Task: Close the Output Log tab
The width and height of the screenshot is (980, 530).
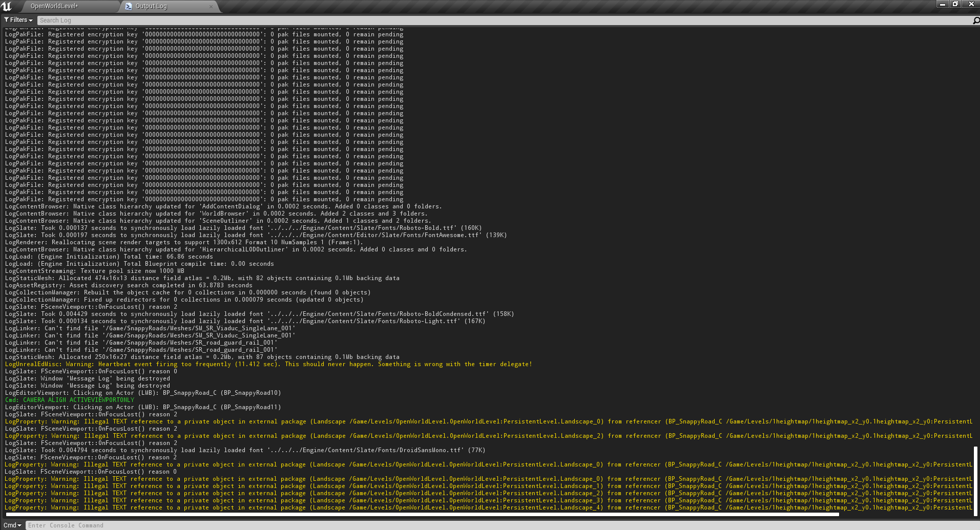Action: click(x=211, y=6)
